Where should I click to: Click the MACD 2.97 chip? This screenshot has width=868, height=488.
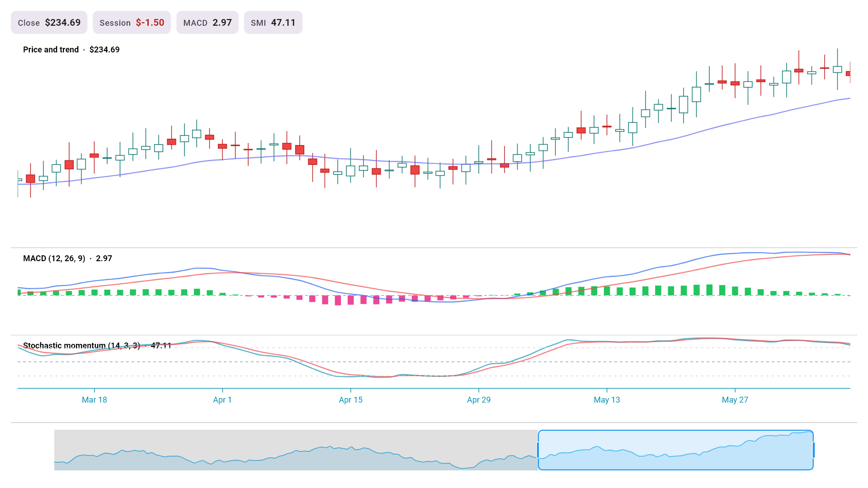click(x=207, y=23)
